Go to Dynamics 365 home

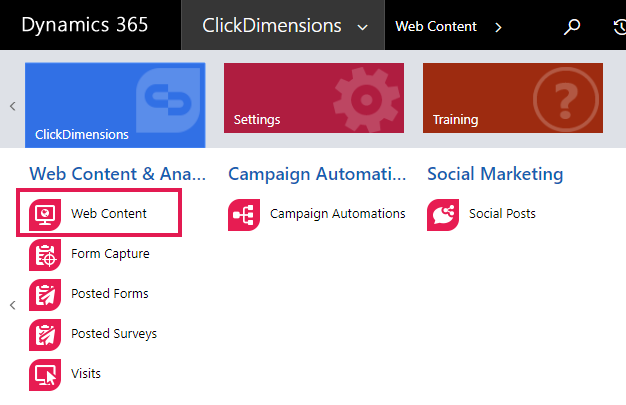85,24
